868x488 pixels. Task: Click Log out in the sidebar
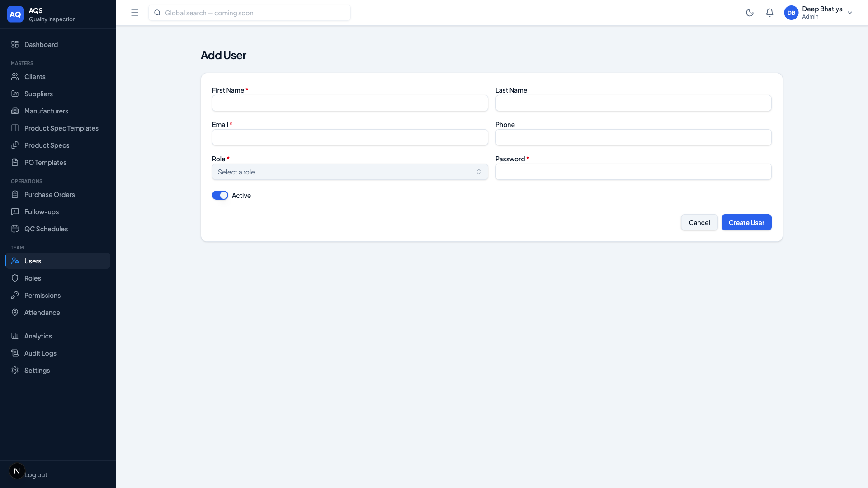pos(36,474)
